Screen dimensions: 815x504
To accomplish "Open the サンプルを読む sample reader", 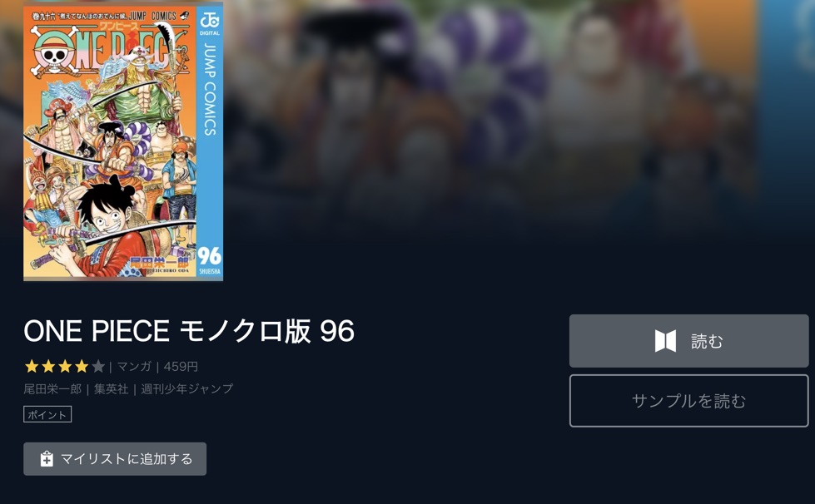I will click(x=688, y=401).
